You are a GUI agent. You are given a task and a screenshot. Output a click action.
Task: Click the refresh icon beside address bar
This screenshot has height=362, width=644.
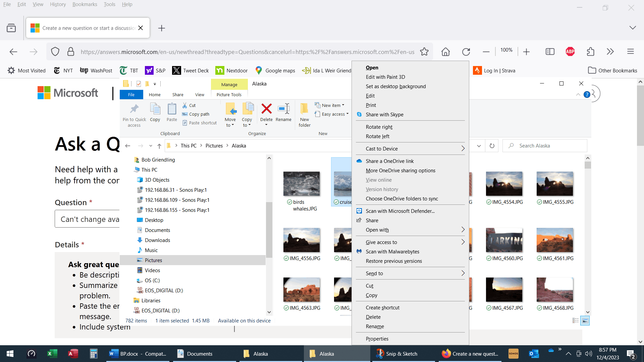(x=492, y=146)
